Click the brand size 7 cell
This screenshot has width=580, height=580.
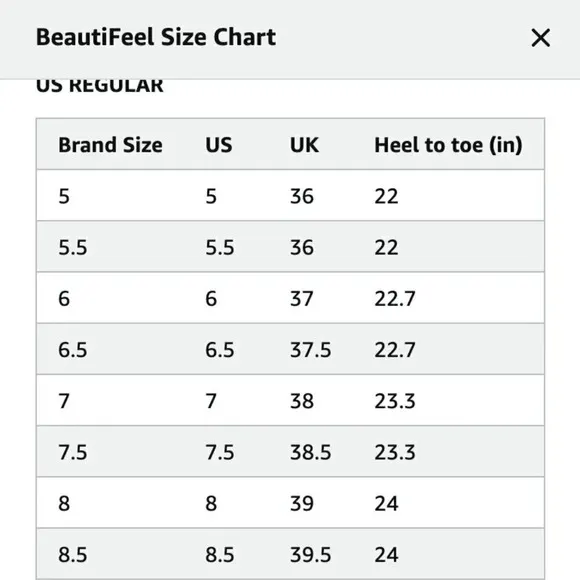tap(64, 401)
